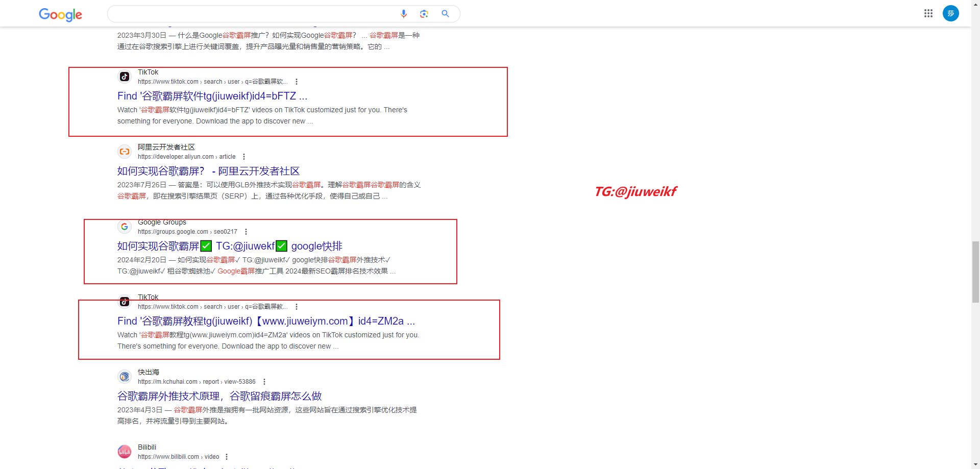Click the first TikTok result favicon

(125, 77)
